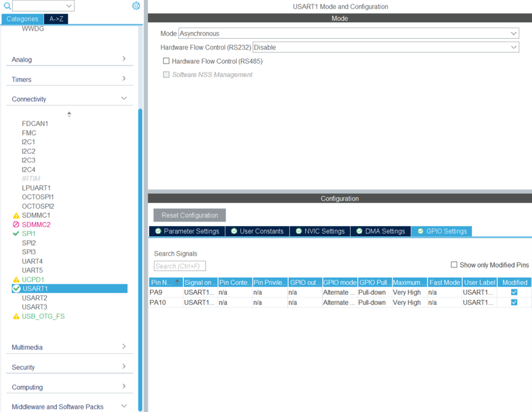Viewport: 532px width, 412px height.
Task: Click User Label column header
Action: (x=479, y=283)
